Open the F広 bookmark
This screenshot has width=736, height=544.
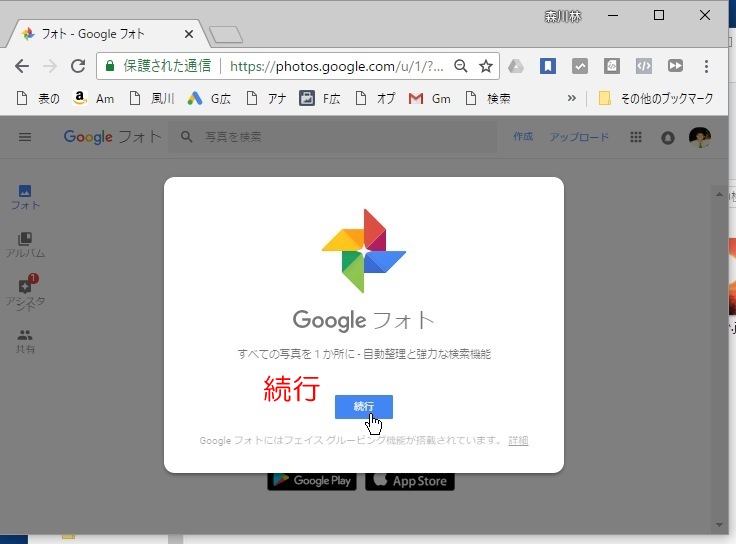[x=320, y=99]
